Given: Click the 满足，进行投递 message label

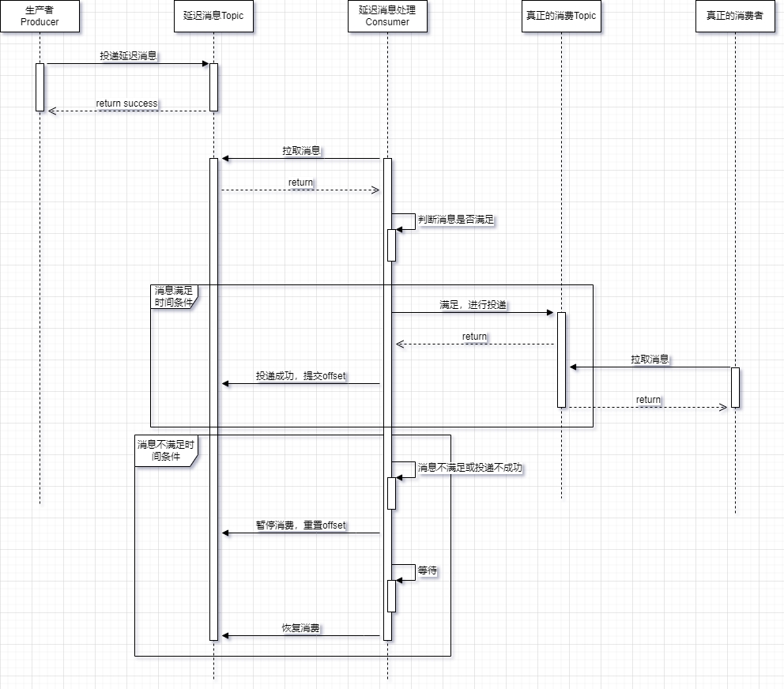Looking at the screenshot, I should click(x=473, y=305).
